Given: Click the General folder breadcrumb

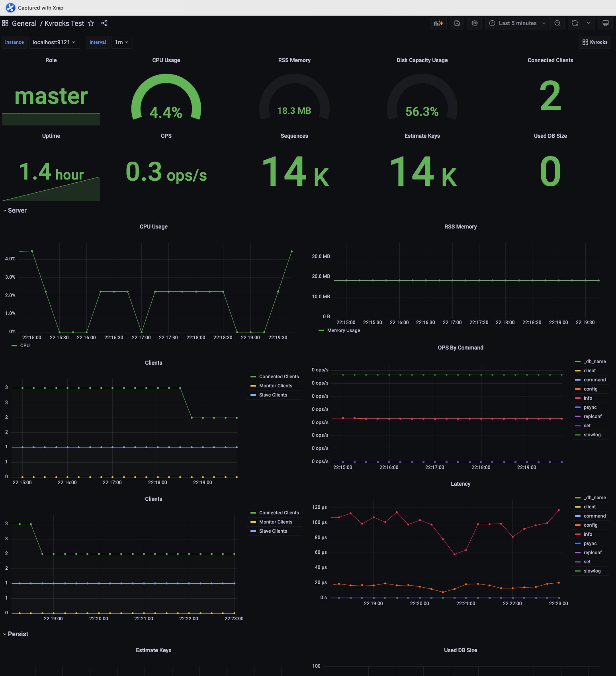Looking at the screenshot, I should 24,23.
